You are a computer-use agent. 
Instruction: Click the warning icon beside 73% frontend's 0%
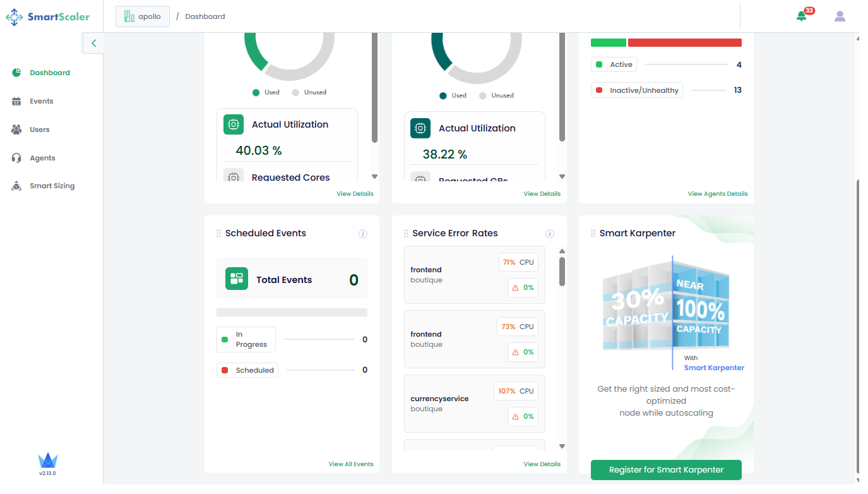(x=515, y=352)
